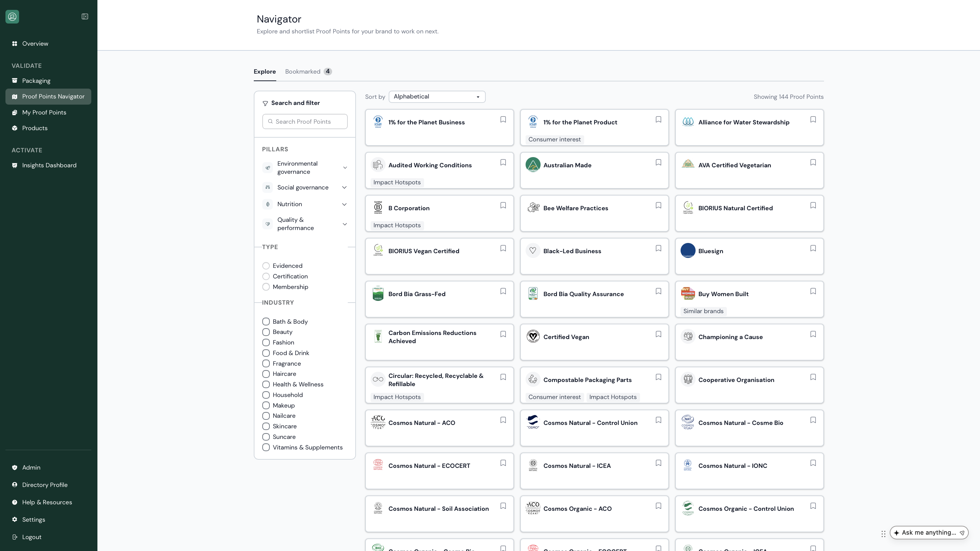
Task: Open the Insights Dashboard page
Action: [48, 165]
